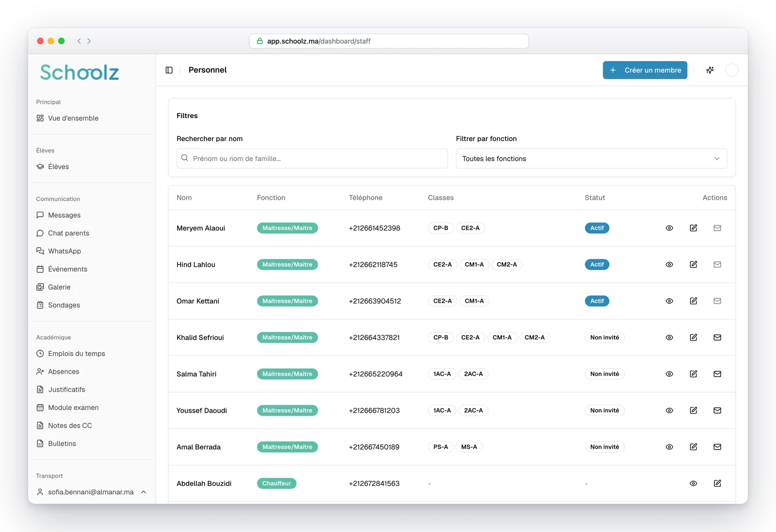Click Créer un membre button
This screenshot has height=532, width=776.
point(645,70)
